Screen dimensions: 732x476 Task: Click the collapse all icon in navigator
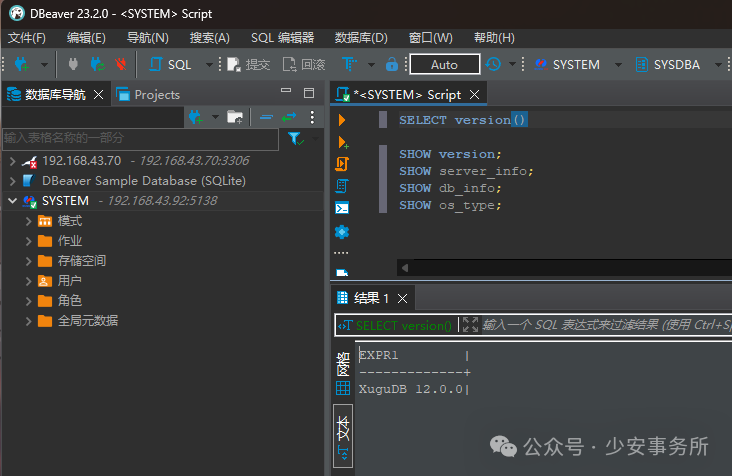pyautogui.click(x=267, y=117)
